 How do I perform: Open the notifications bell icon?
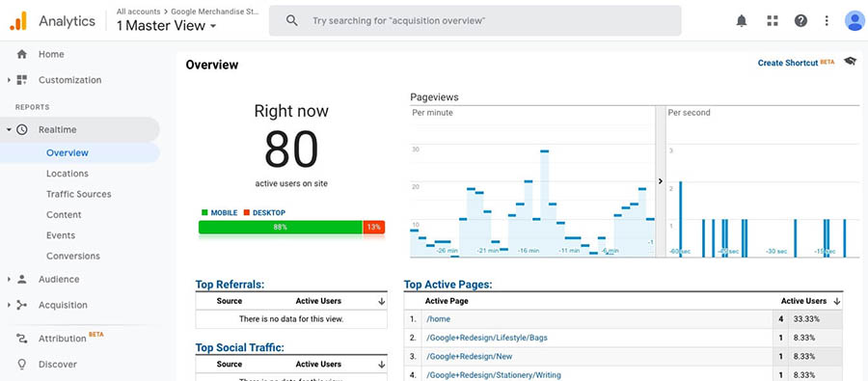[742, 21]
